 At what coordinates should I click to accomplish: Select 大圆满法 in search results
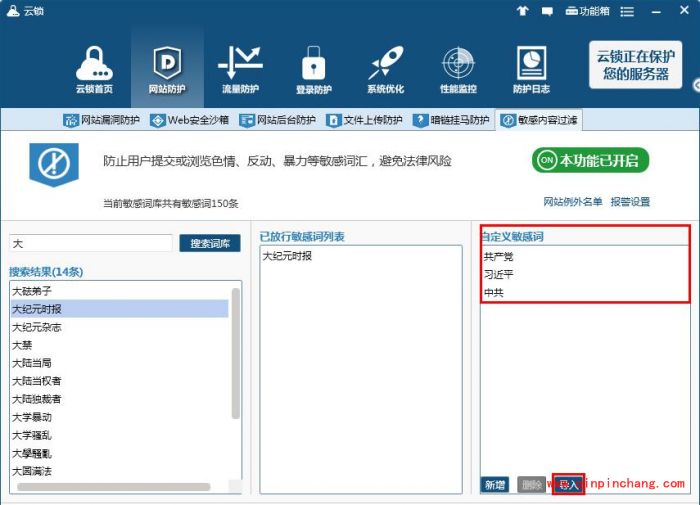pos(119,471)
